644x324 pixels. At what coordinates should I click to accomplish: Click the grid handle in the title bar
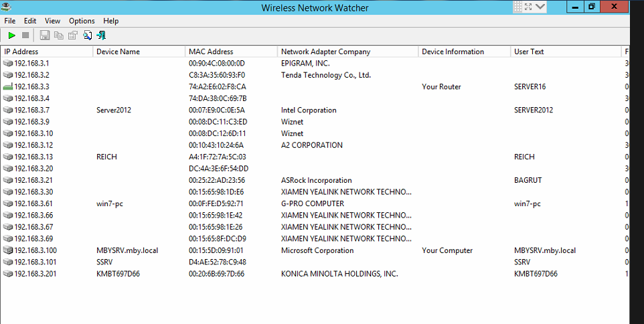pyautogui.click(x=517, y=7)
